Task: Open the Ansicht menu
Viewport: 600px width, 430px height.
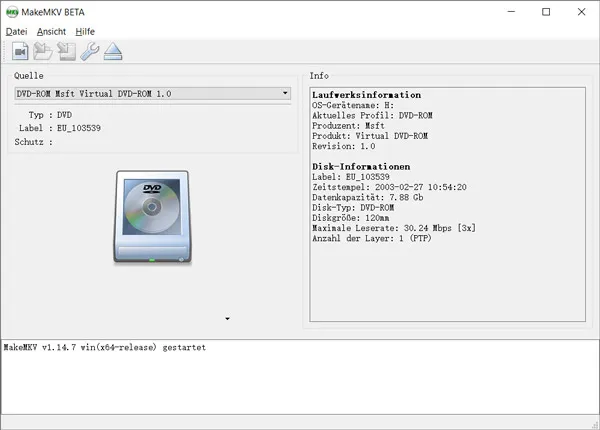Action: point(51,31)
